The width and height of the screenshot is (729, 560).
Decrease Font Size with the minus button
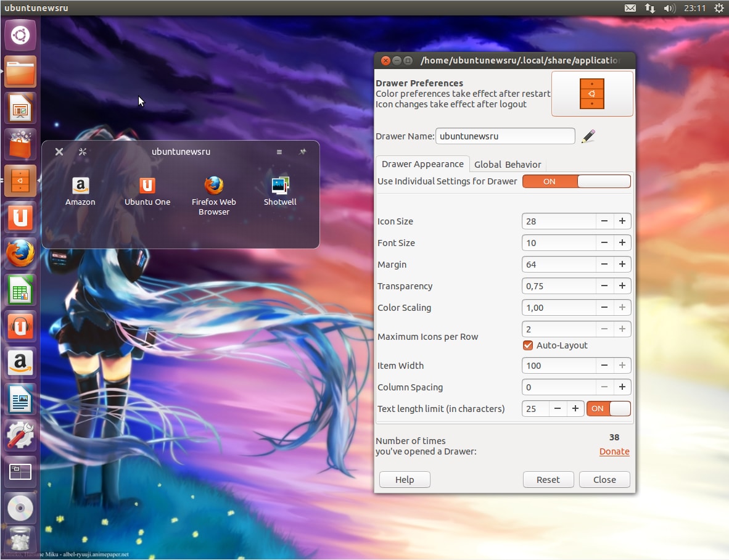tap(604, 242)
